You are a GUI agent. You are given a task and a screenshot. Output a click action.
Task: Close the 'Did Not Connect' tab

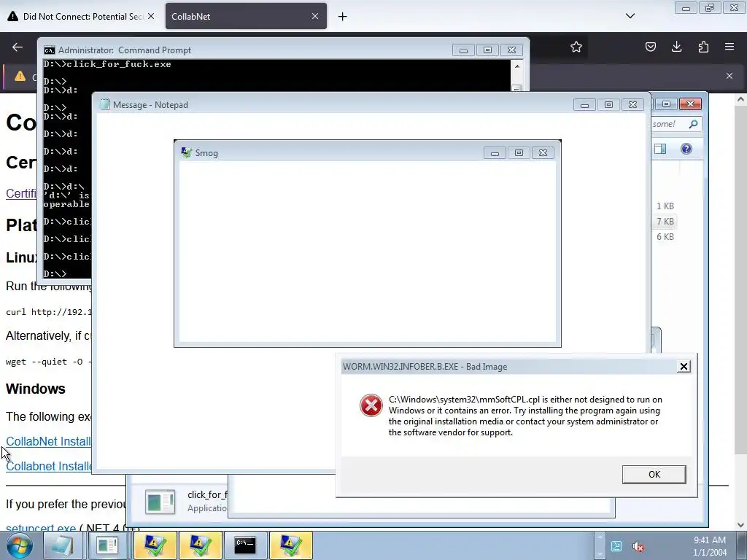coord(151,16)
